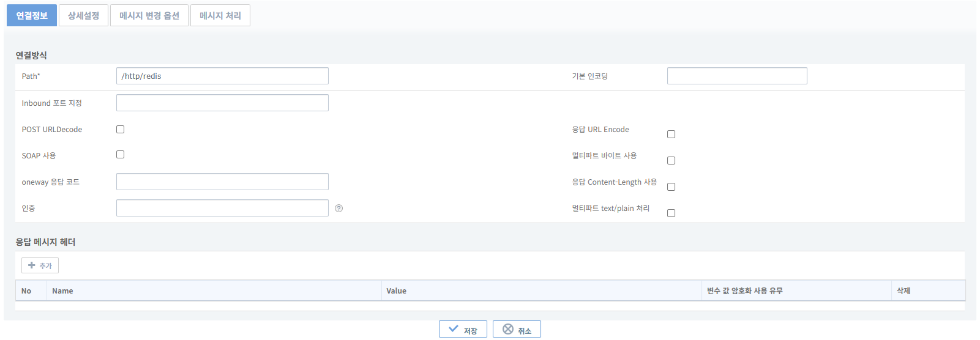Toggle 응답 Content-Length 사용 checkbox
980x340 pixels.
[x=671, y=187]
